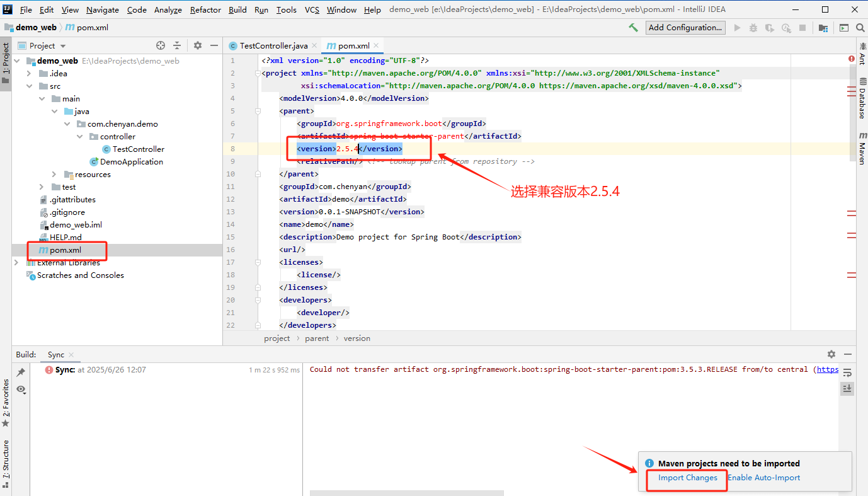Select pom.xml in project tree
Viewport: 868px width, 496px height.
66,250
